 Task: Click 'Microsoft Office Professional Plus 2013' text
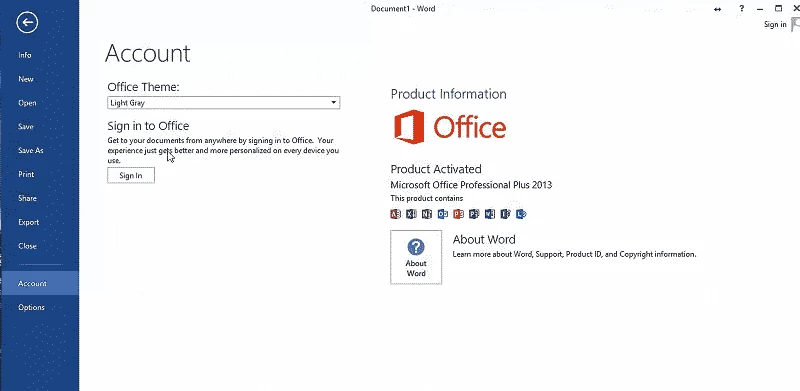471,185
